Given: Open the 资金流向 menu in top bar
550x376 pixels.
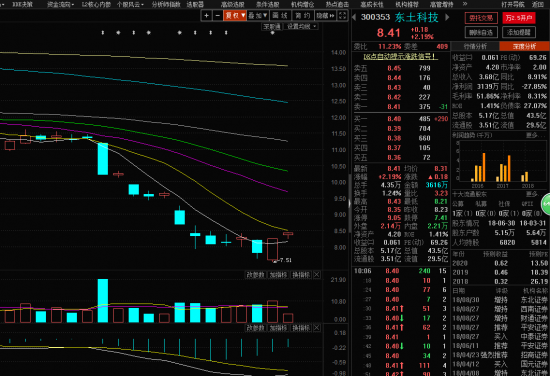Looking at the screenshot, I should pyautogui.click(x=60, y=5).
